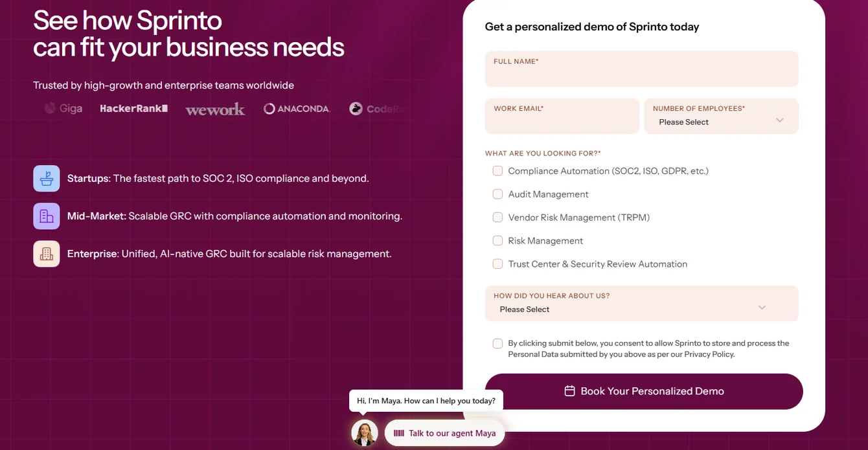868x450 pixels.
Task: Click Trusted by high-growth and enterprise teams text
Action: pos(163,85)
